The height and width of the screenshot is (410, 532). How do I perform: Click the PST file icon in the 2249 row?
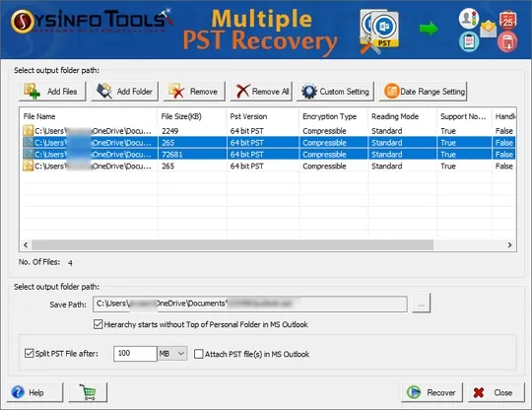click(x=28, y=131)
